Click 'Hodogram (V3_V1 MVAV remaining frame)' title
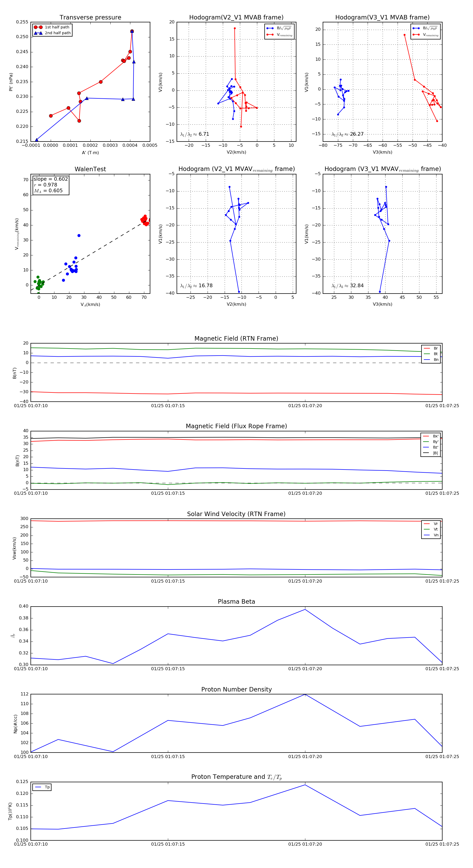This screenshot has width=473, height=868. click(382, 169)
